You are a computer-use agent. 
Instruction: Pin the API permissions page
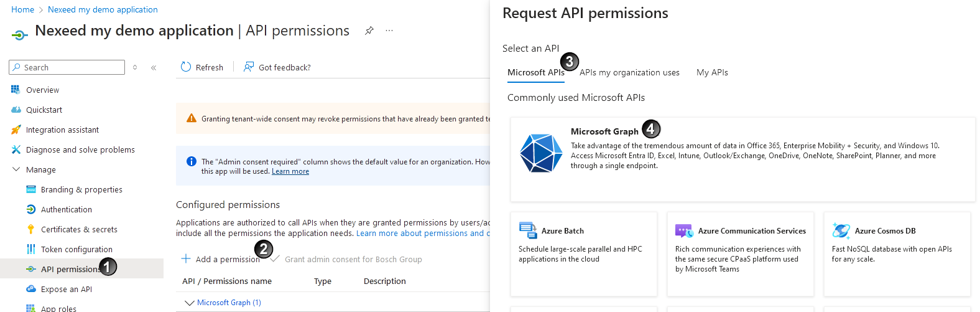pyautogui.click(x=369, y=31)
